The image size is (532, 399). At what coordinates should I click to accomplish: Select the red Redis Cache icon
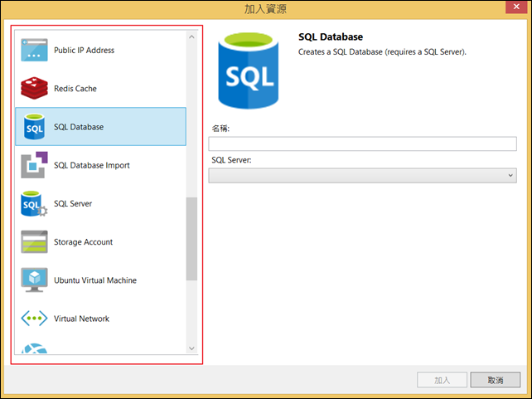35,88
